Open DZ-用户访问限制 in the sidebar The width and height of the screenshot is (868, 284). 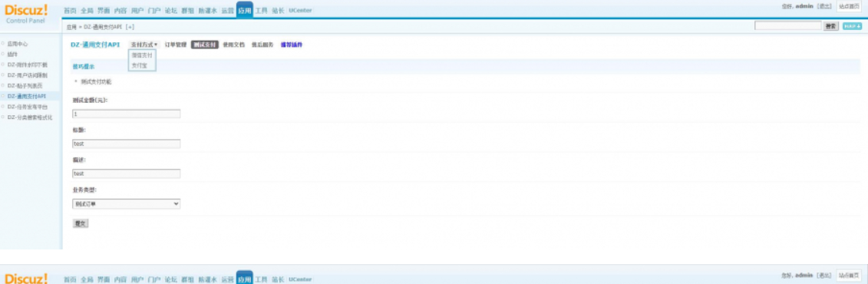(27, 75)
